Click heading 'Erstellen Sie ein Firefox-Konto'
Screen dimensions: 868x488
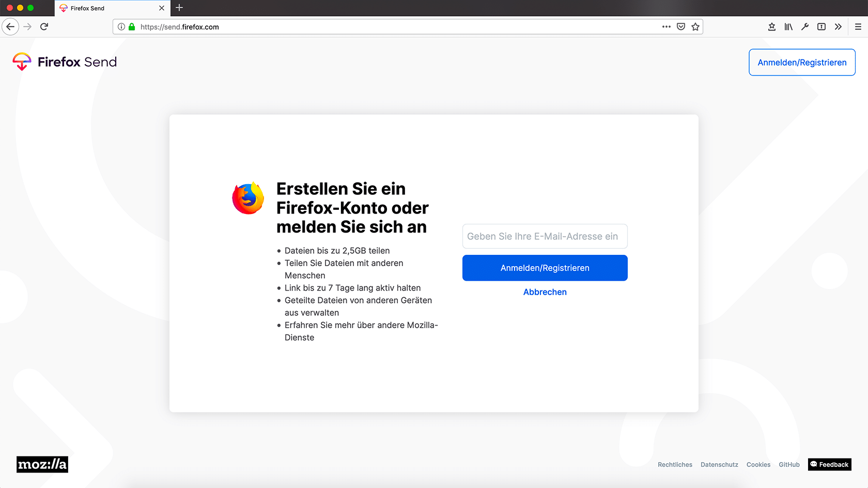[x=352, y=208]
